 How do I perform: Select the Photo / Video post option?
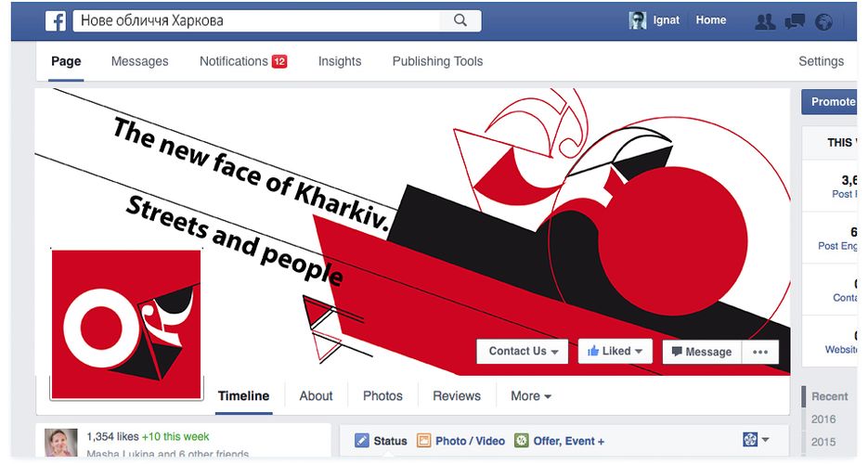coord(461,441)
